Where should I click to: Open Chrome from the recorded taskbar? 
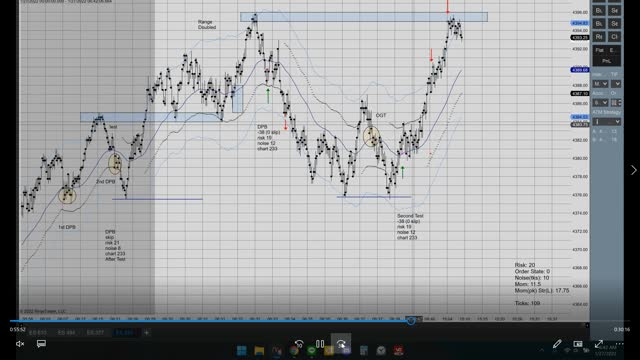click(294, 351)
